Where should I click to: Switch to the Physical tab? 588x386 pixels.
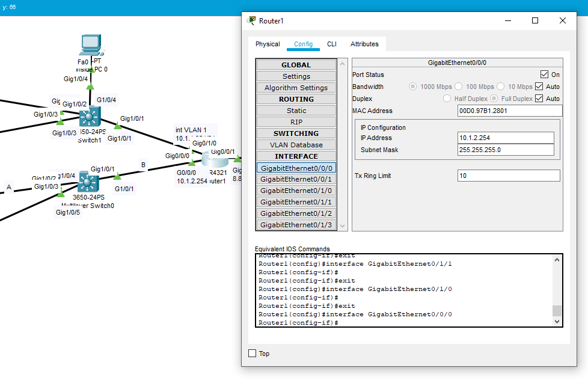point(268,44)
